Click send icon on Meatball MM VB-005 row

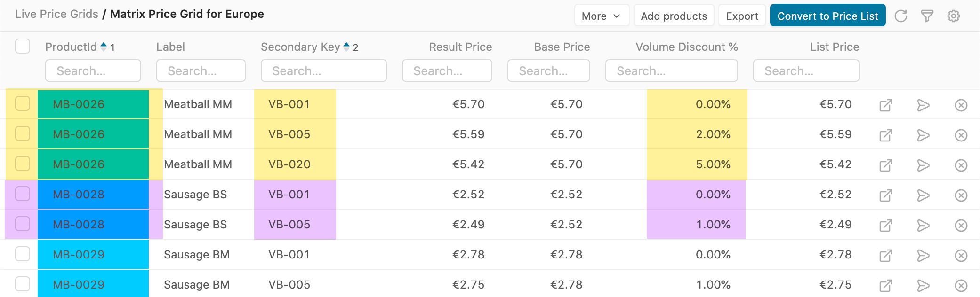click(x=923, y=135)
